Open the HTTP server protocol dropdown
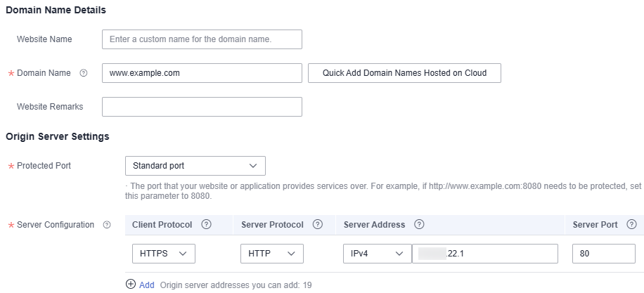644x293 pixels. (x=272, y=254)
